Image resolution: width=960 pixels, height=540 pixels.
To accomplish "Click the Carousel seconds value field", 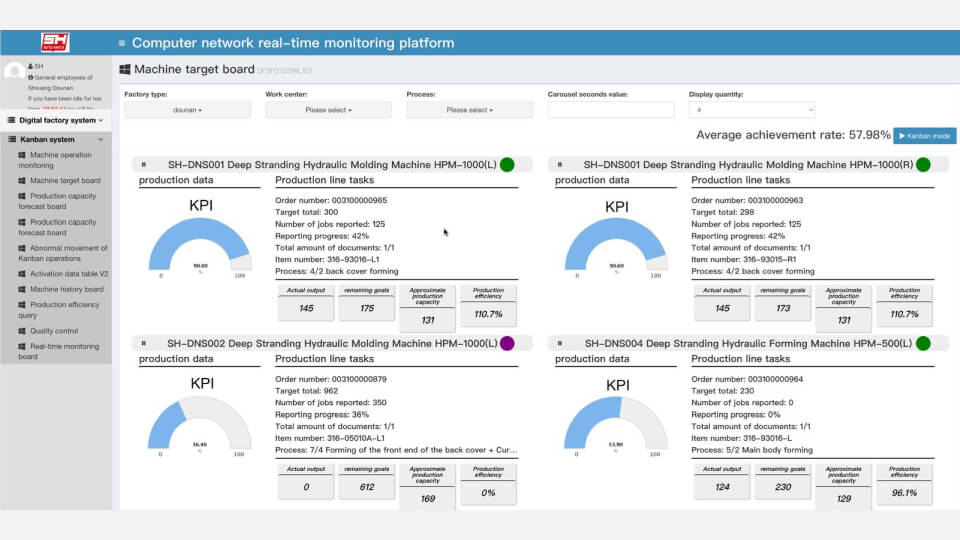I will (x=611, y=110).
